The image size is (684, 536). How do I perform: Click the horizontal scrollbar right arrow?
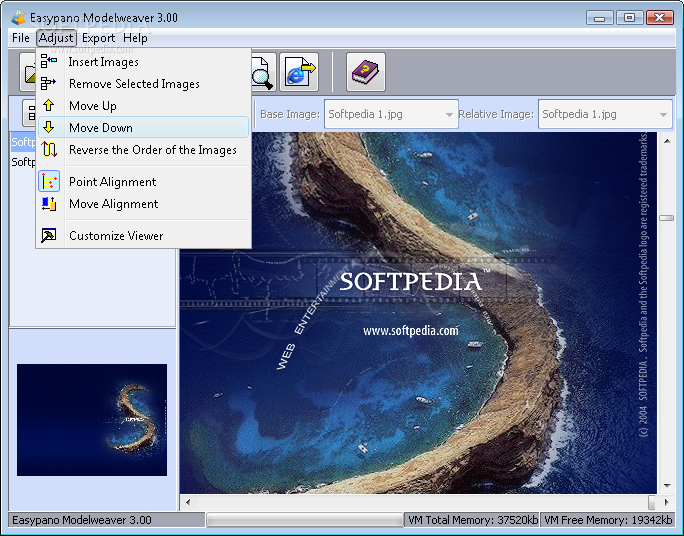666,502
